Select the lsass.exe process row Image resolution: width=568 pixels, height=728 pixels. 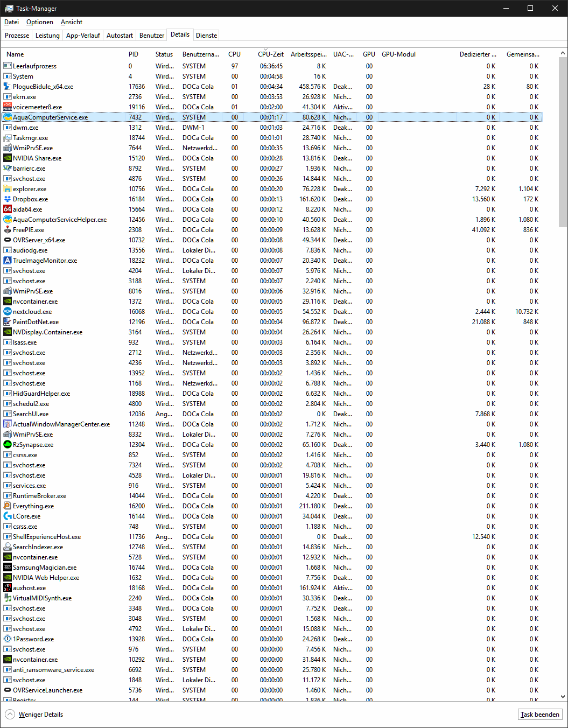(x=272, y=342)
